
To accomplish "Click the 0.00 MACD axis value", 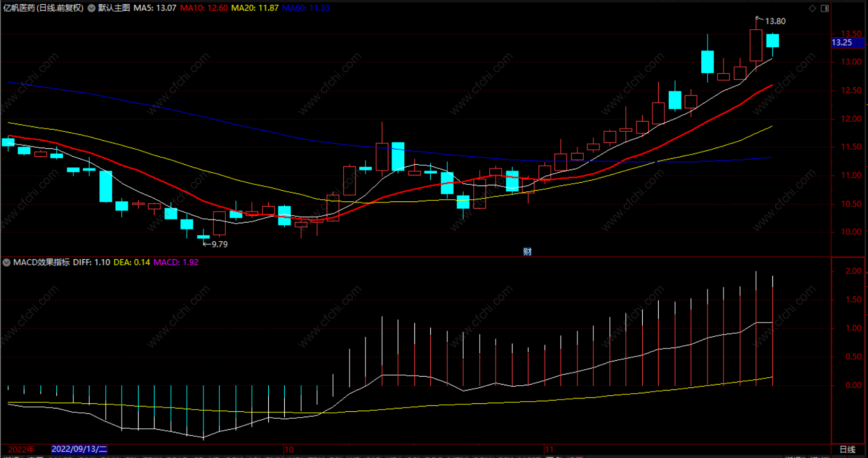I will [x=854, y=385].
